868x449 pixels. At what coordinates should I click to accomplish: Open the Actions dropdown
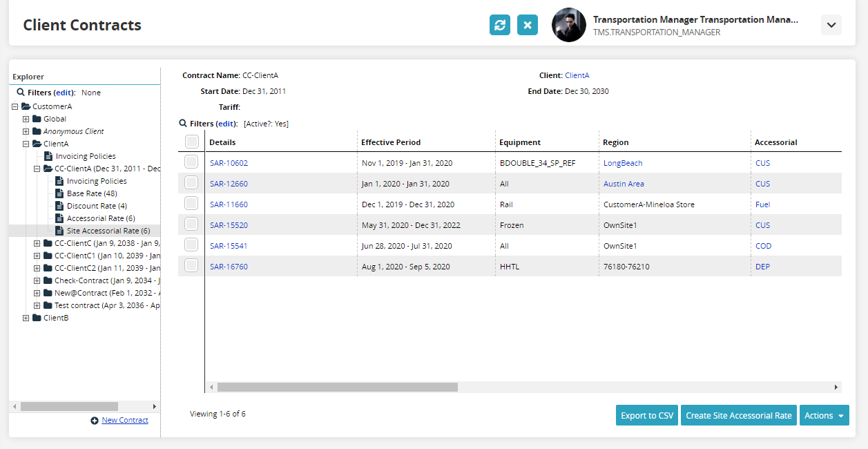[x=824, y=415]
